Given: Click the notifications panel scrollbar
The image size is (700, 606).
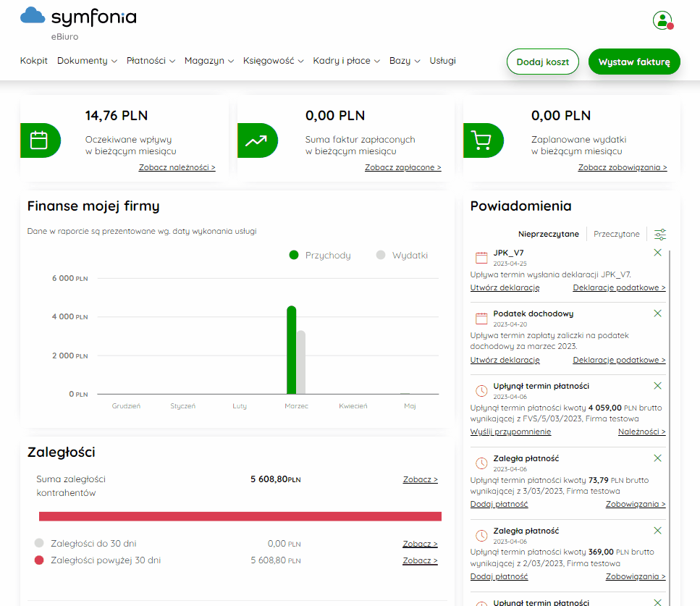Looking at the screenshot, I should [x=669, y=428].
